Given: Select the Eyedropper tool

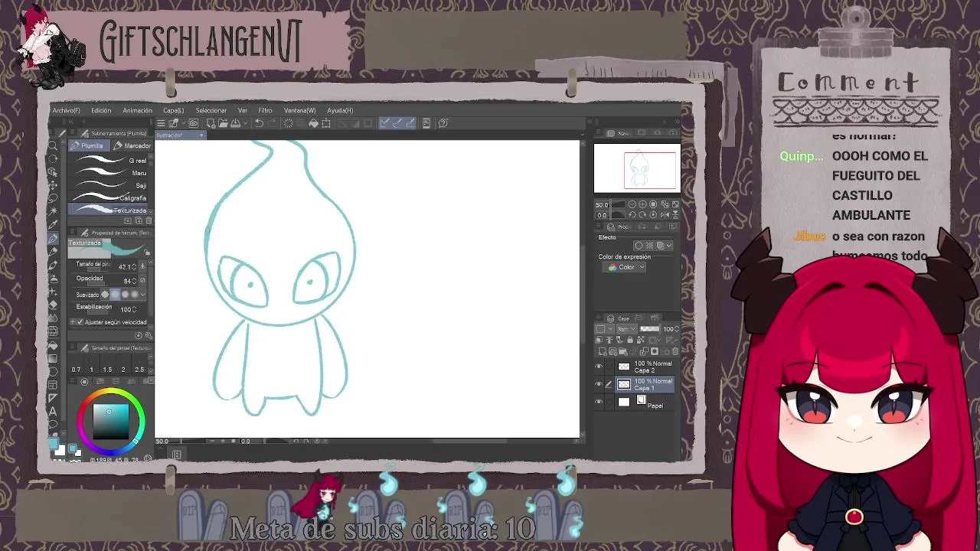Looking at the screenshot, I should (53, 224).
